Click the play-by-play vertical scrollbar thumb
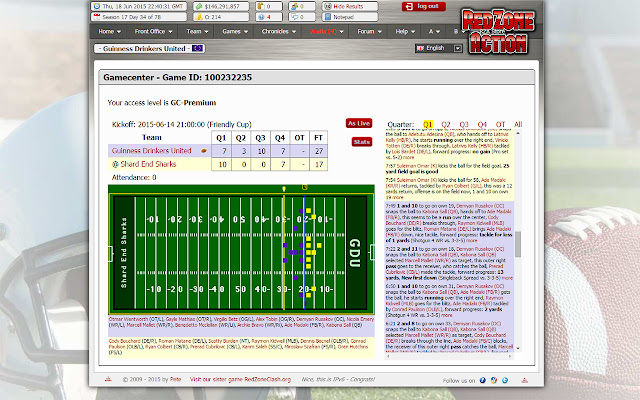Image resolution: width=640 pixels, height=400 pixels. pyautogui.click(x=518, y=244)
